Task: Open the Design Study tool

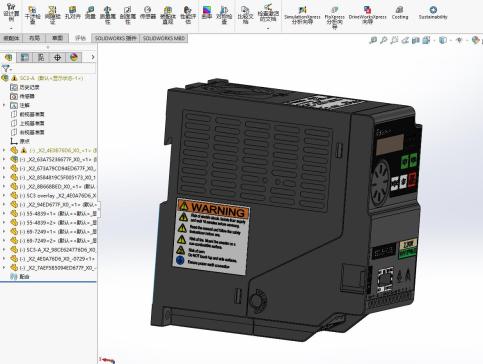Action: pos(11,13)
